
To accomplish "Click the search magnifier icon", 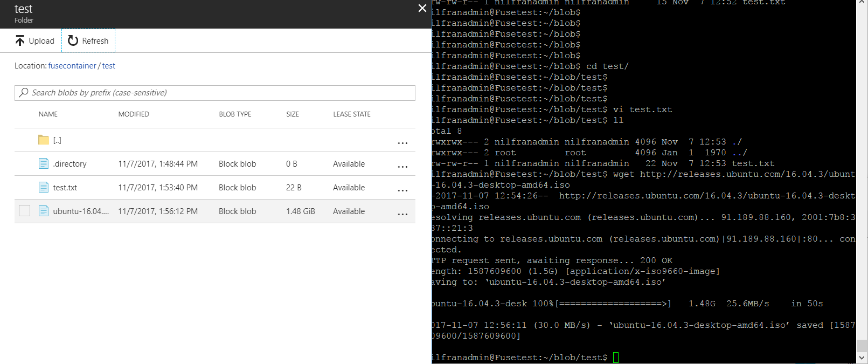I will click(24, 93).
